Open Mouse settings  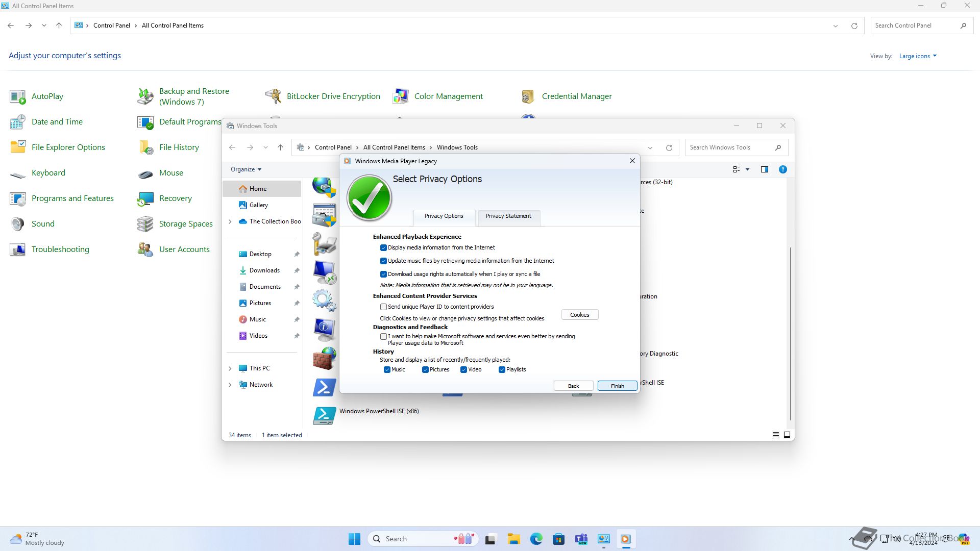[x=160, y=173]
